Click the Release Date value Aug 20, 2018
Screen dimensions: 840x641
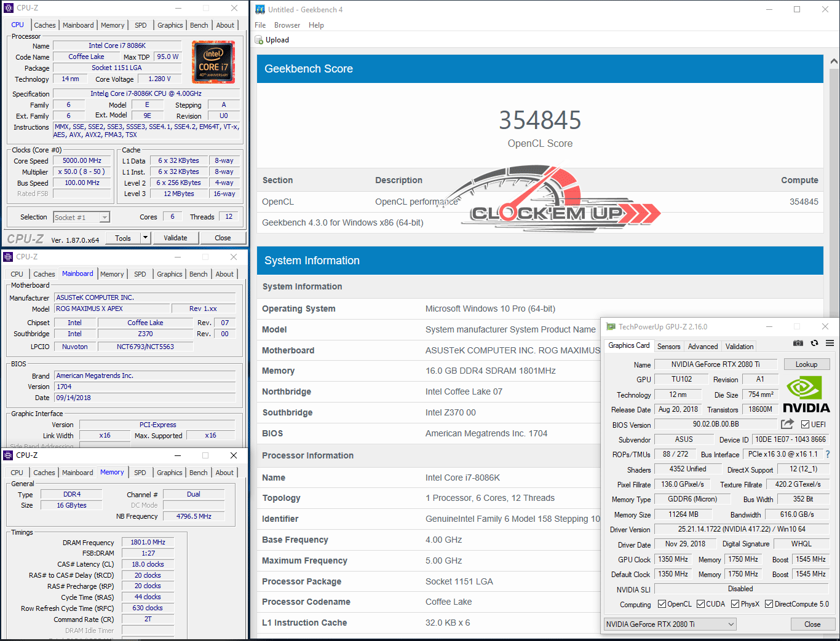(x=678, y=409)
